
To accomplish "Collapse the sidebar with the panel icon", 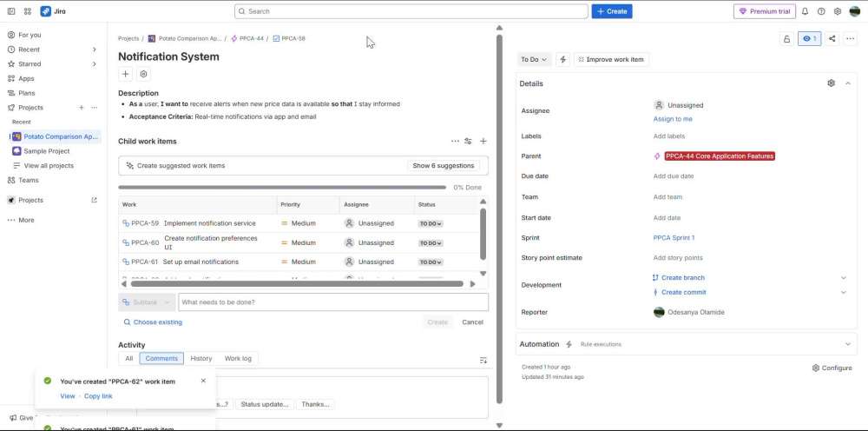I will [11, 11].
